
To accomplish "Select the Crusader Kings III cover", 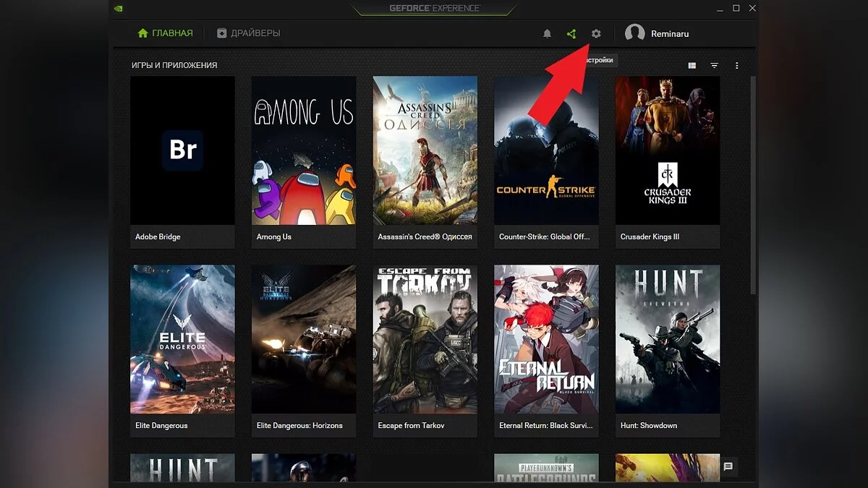I will (668, 150).
